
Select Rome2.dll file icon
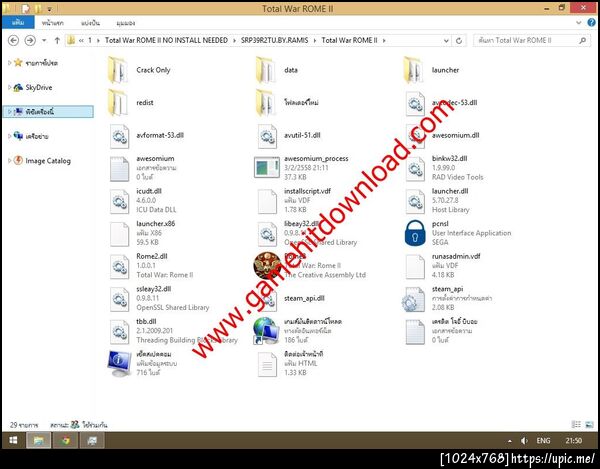(x=119, y=266)
